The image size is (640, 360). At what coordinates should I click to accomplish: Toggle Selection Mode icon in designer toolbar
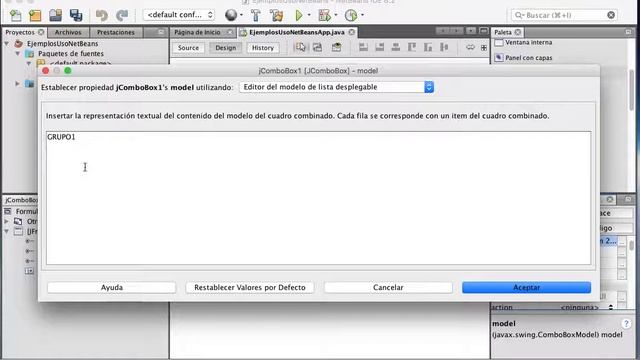coord(300,47)
